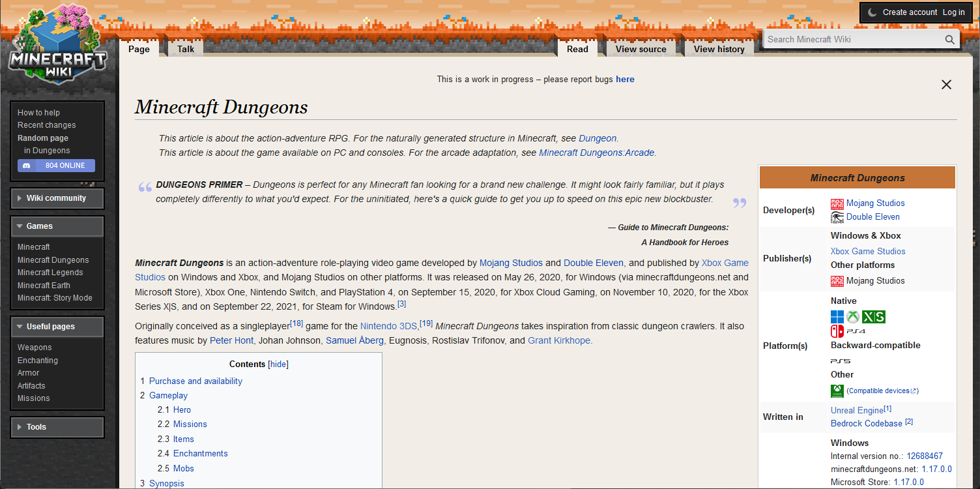Jump to 2.5 Mobs contents entry
The height and width of the screenshot is (489, 980).
point(184,469)
